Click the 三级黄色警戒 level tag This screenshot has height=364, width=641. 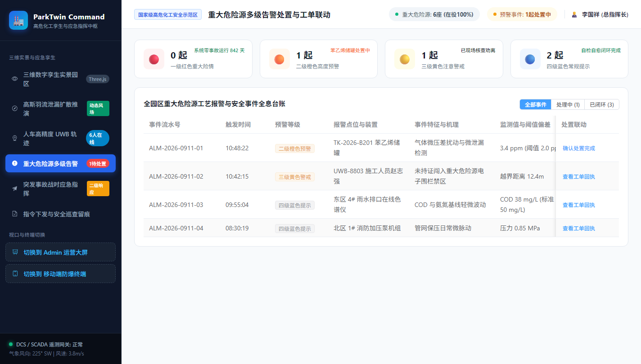pyautogui.click(x=295, y=177)
